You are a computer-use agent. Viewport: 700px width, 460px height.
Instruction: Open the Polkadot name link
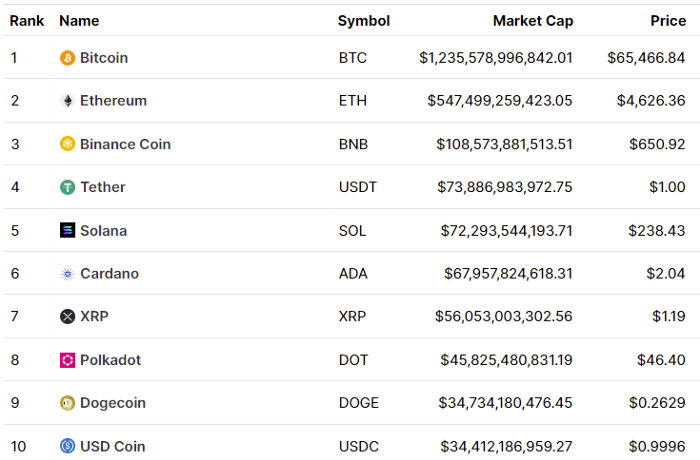point(110,360)
